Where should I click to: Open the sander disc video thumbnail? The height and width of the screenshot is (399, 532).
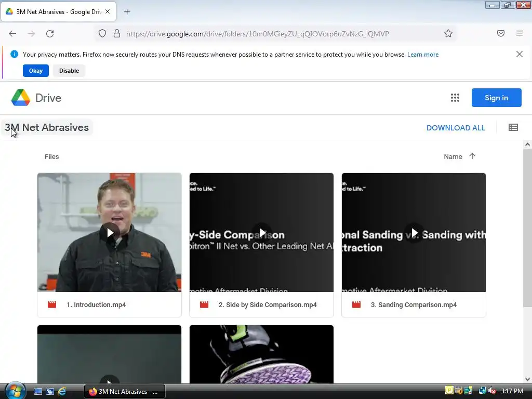(262, 354)
